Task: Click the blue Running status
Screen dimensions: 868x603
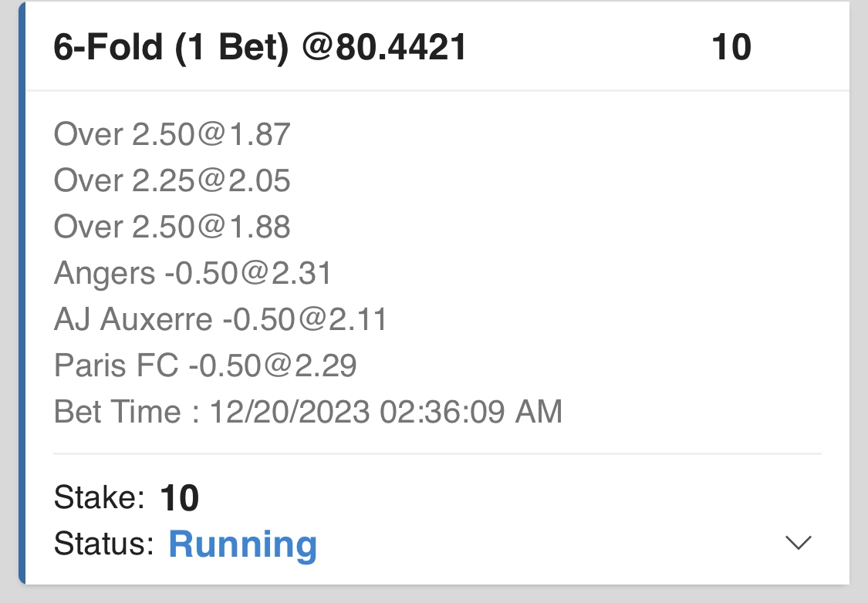Action: point(242,544)
